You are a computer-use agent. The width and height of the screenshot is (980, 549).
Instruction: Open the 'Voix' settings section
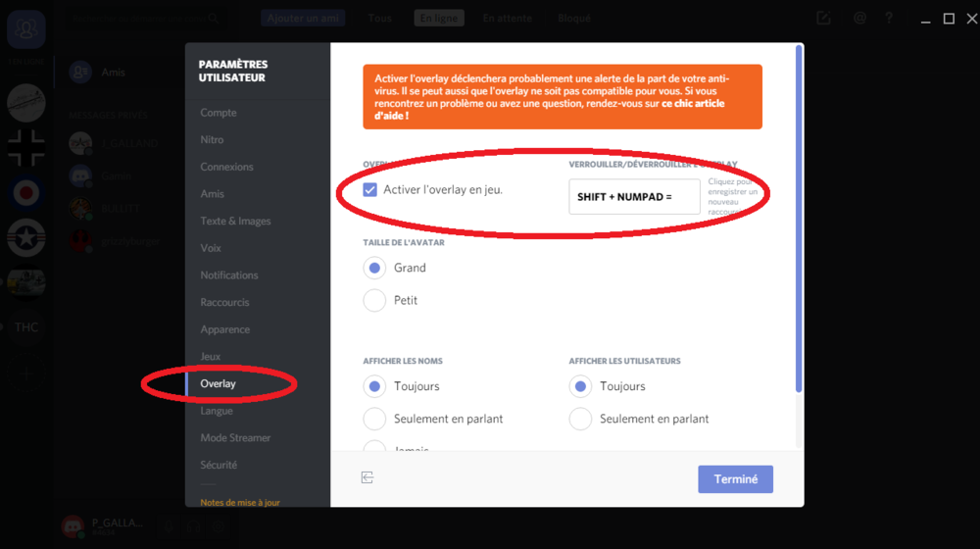click(211, 248)
